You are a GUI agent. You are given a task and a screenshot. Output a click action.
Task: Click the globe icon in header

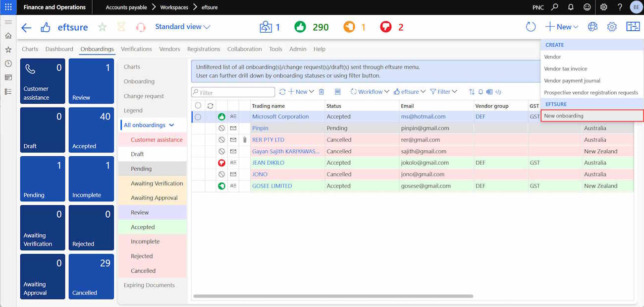point(592,27)
